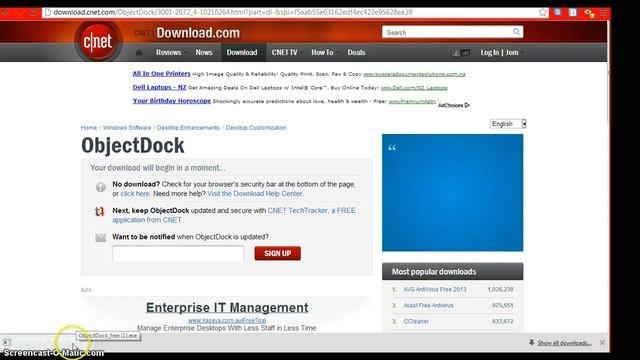Select the Download tab
Screen dimensions: 640x360
point(242,53)
